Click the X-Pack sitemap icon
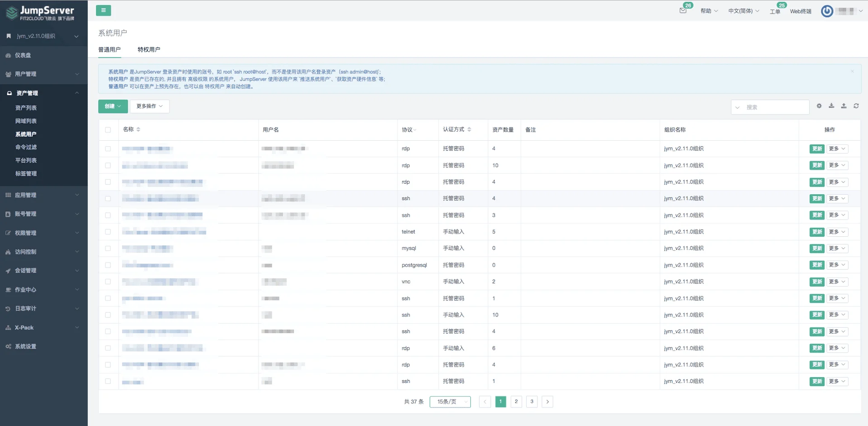Image resolution: width=868 pixels, height=426 pixels. pyautogui.click(x=8, y=328)
